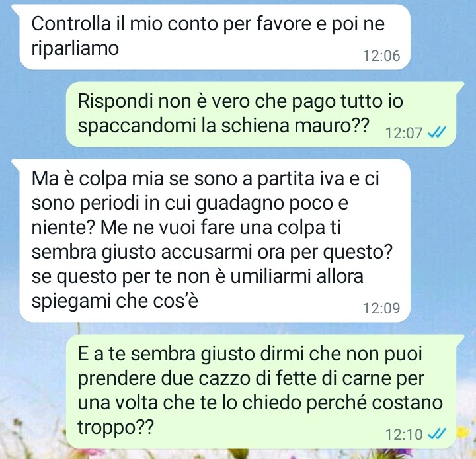Image resolution: width=476 pixels, height=459 pixels.
Task: Select the 12:09 timestamp on the long message
Action: [381, 308]
